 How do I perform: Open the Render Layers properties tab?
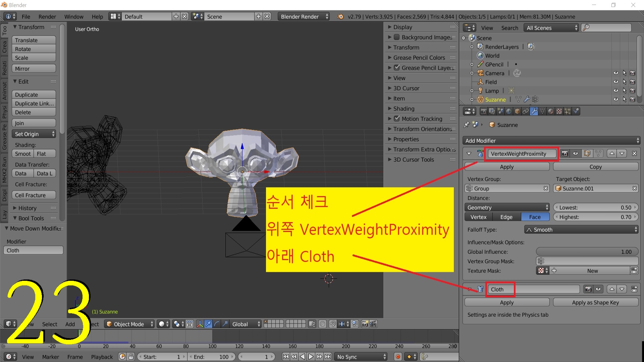(x=492, y=111)
